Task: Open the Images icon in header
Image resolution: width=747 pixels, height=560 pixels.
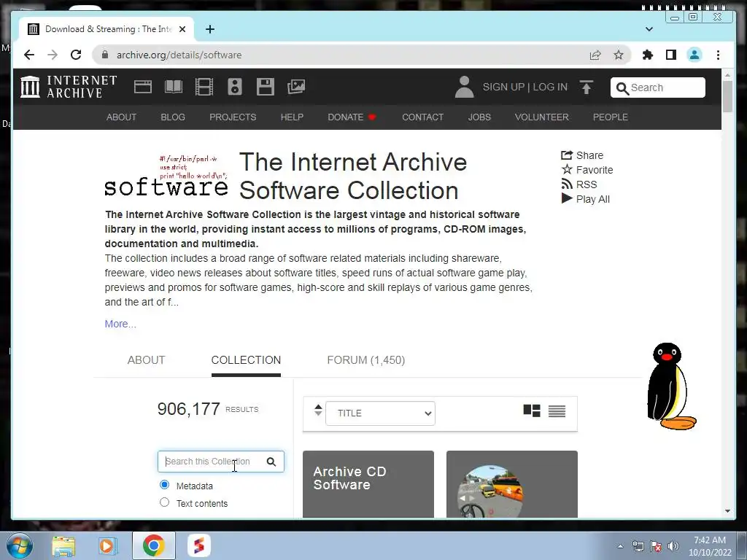Action: click(x=296, y=87)
